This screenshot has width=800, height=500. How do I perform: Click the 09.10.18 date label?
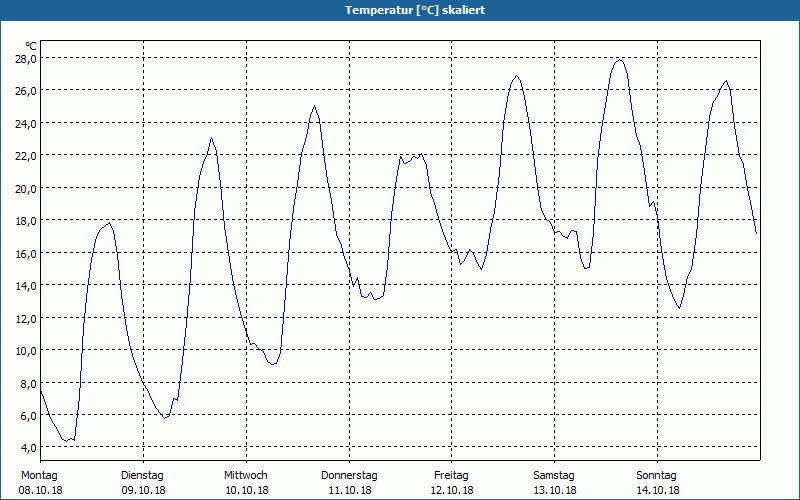(143, 490)
